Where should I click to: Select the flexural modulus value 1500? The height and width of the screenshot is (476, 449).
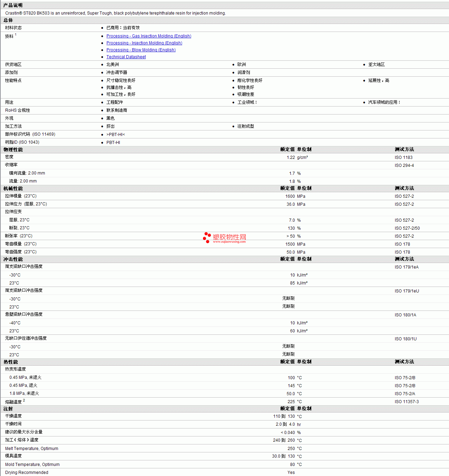290,244
